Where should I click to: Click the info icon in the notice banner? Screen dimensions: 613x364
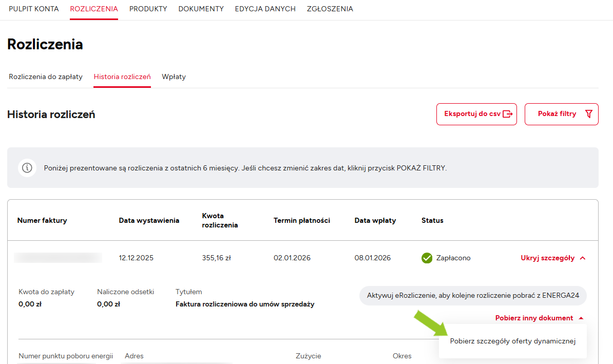pos(27,168)
